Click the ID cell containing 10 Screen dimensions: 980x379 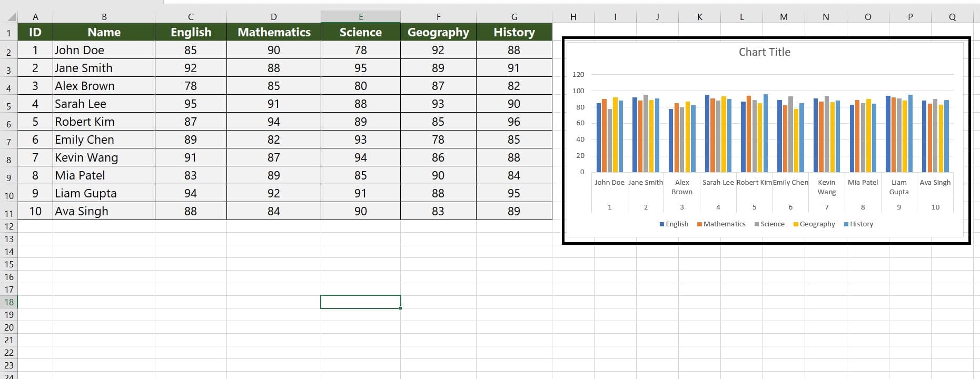coord(35,211)
